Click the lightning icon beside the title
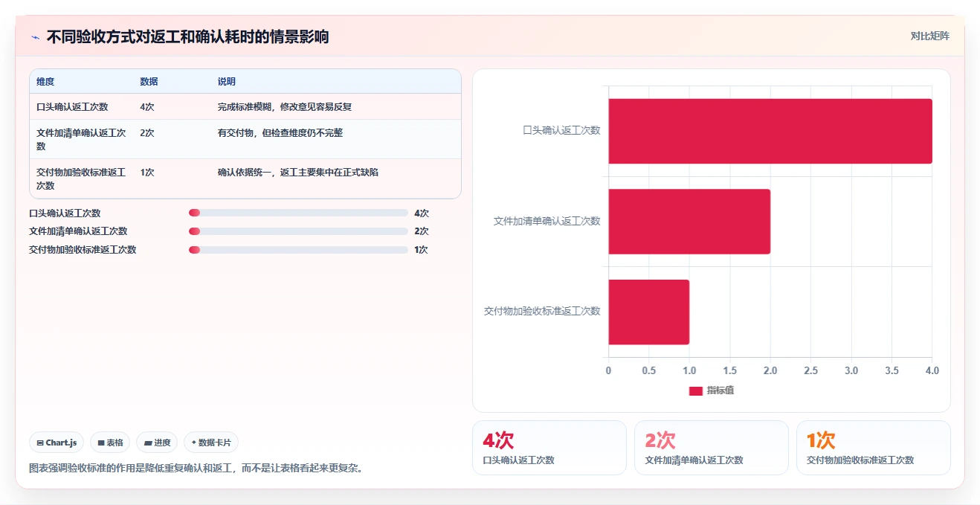Viewport: 980px width, 505px height. 36,37
